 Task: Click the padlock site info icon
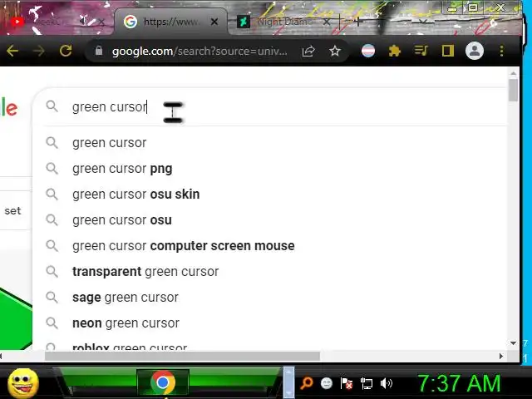click(x=98, y=51)
